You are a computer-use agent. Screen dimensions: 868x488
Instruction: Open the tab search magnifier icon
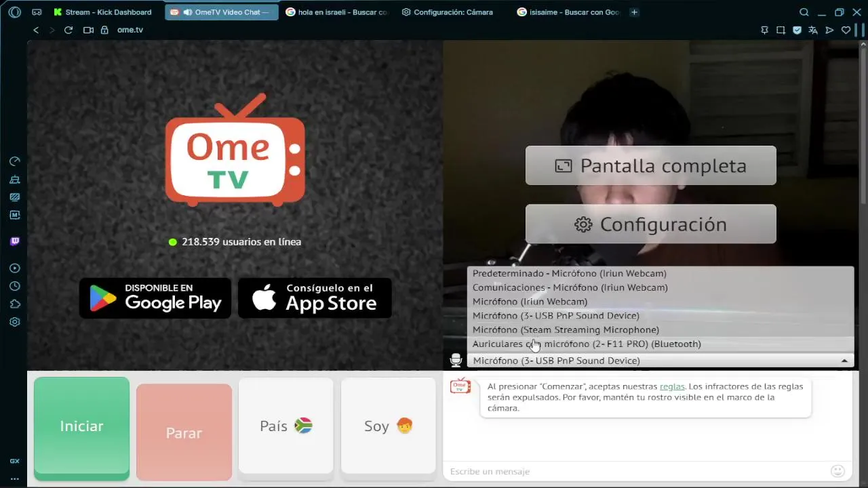[x=804, y=12]
